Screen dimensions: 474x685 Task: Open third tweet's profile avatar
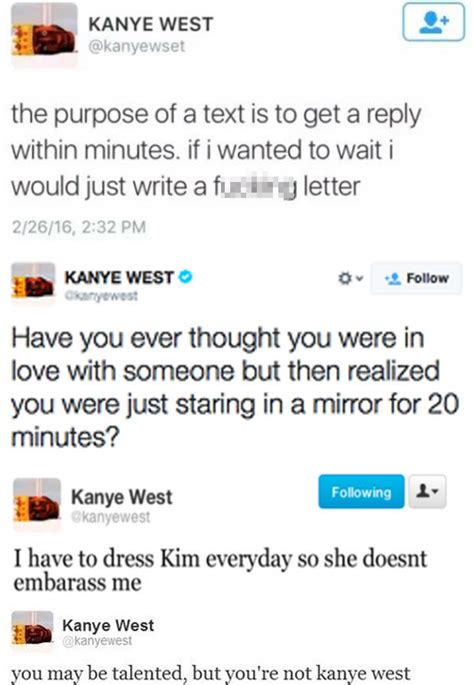pyautogui.click(x=37, y=504)
